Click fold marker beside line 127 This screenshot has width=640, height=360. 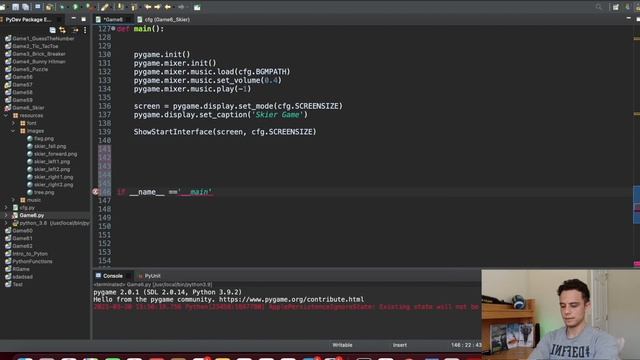point(113,29)
